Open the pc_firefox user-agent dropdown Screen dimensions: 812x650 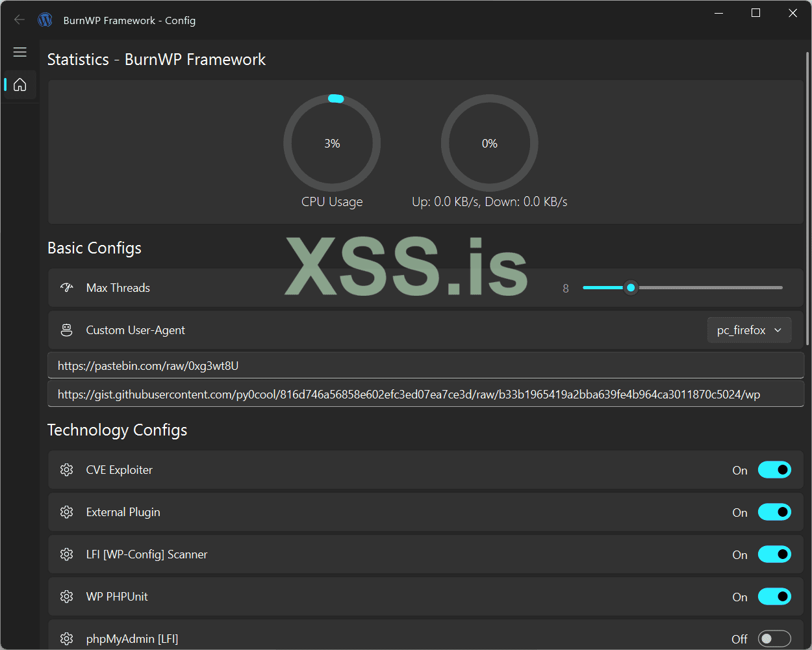tap(749, 330)
